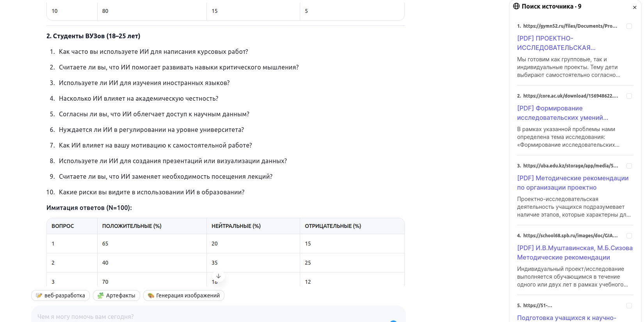The image size is (644, 322).
Task: Close the Поиск источника panel
Action: pyautogui.click(x=635, y=7)
